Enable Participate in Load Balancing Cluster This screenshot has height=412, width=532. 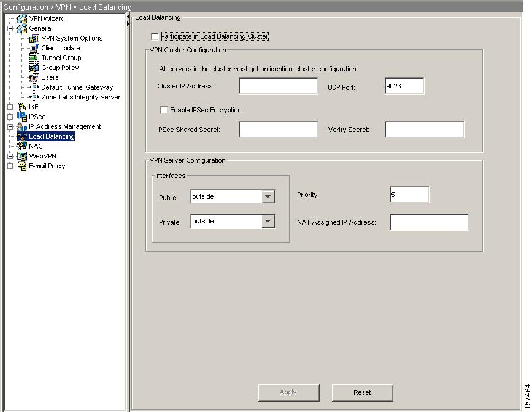click(x=155, y=37)
